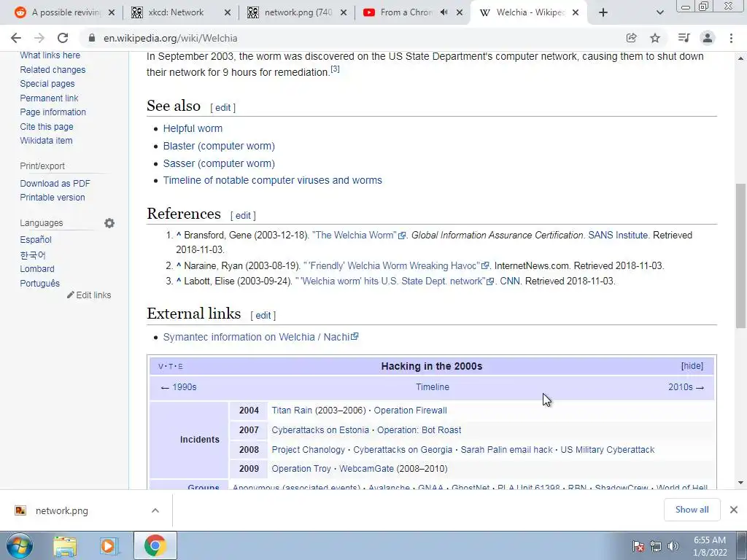This screenshot has height=560, width=747.
Task: Switch to the Español language version
Action: click(x=36, y=239)
